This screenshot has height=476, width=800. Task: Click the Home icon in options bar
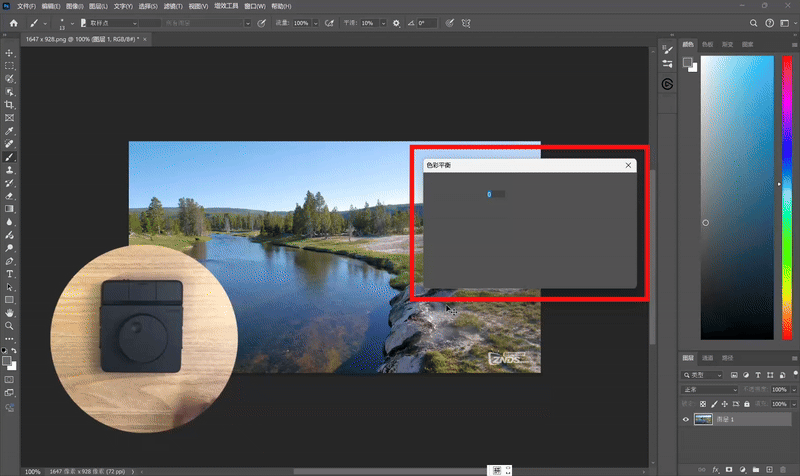tap(14, 22)
